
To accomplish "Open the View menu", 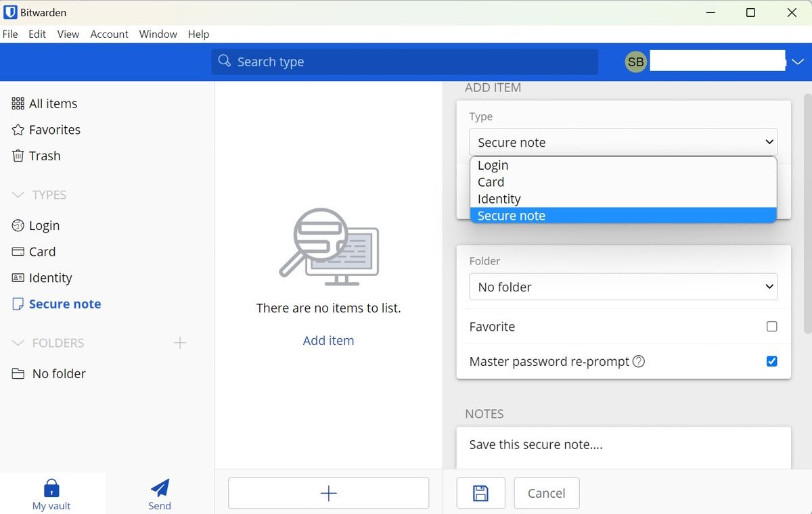I will [68, 34].
